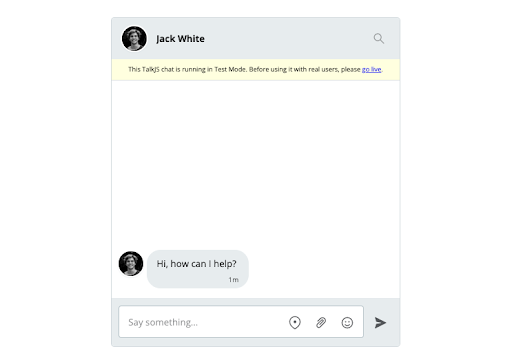The height and width of the screenshot is (362, 512).
Task: Click the gray footer area below the message field
Action: tap(256, 342)
